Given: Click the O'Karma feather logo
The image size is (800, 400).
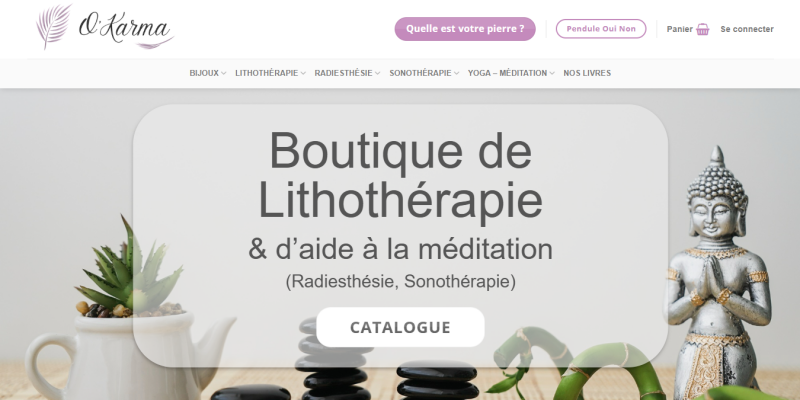Looking at the screenshot, I should point(54,26).
